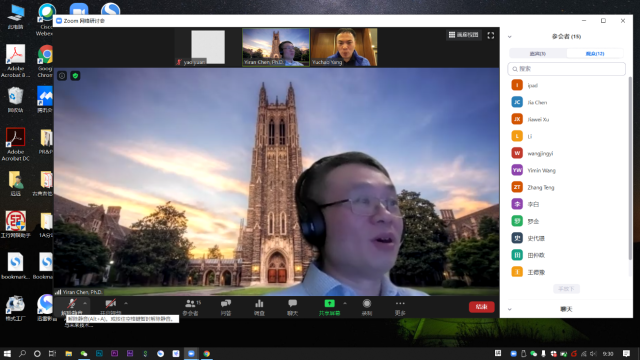The height and width of the screenshot is (360, 640).
Task: Open meeting info circle icon
Action: 62,76
